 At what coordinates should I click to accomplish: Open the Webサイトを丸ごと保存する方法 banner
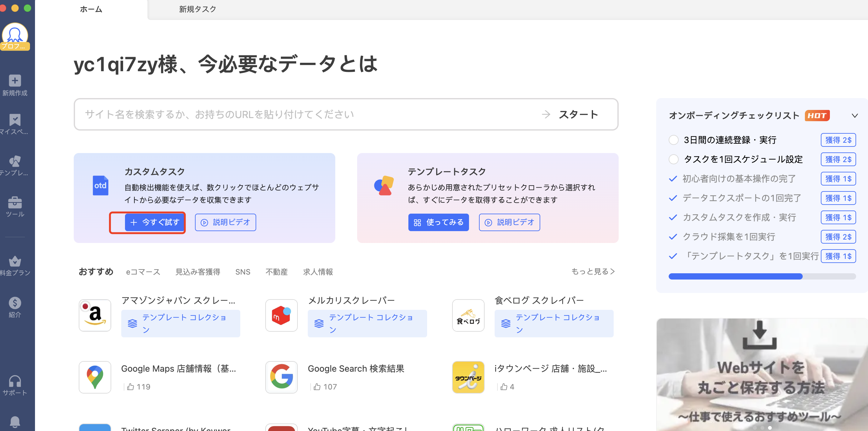pyautogui.click(x=762, y=374)
